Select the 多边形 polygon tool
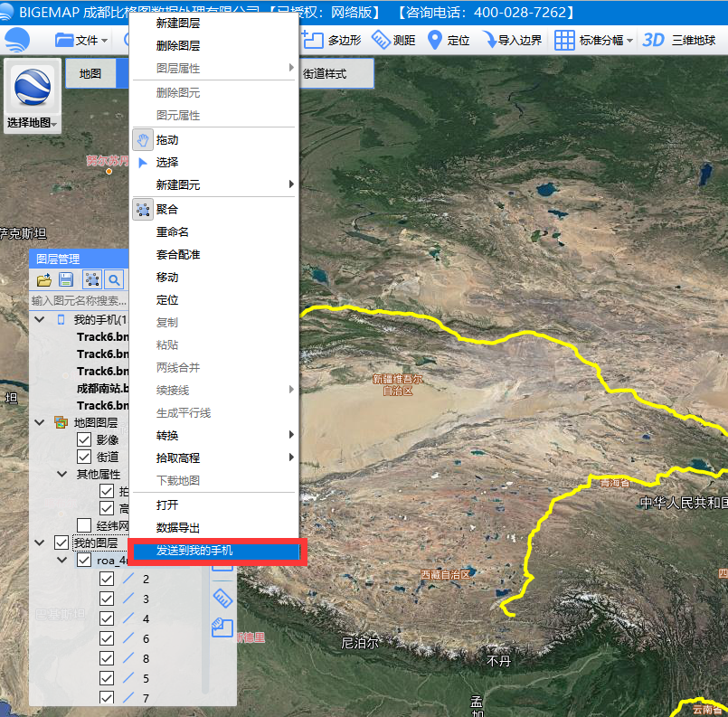This screenshot has width=728, height=717. click(x=332, y=41)
